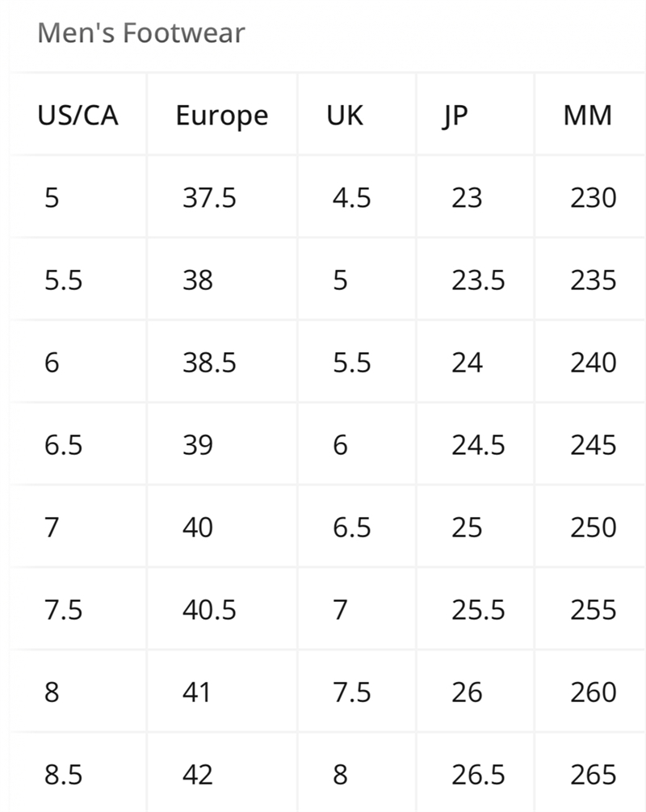Click the Men's Footwear heading
This screenshot has height=812, width=646.
(141, 33)
